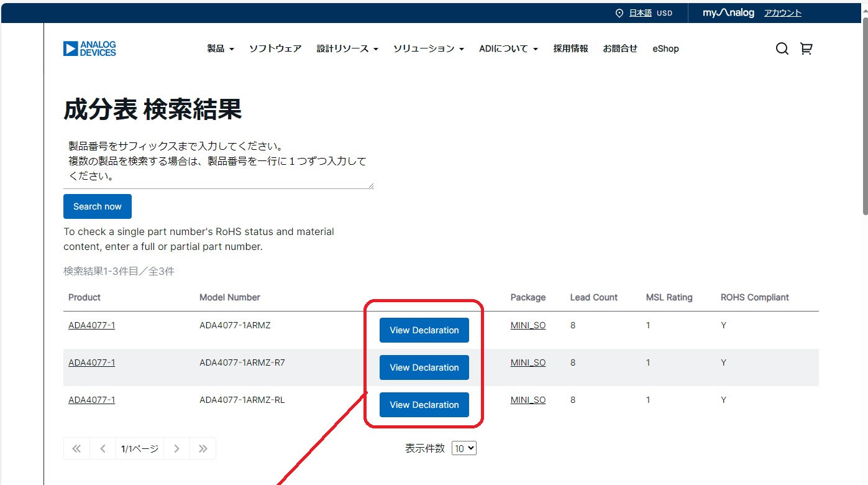Jump to last page double-arrow icon

point(203,448)
